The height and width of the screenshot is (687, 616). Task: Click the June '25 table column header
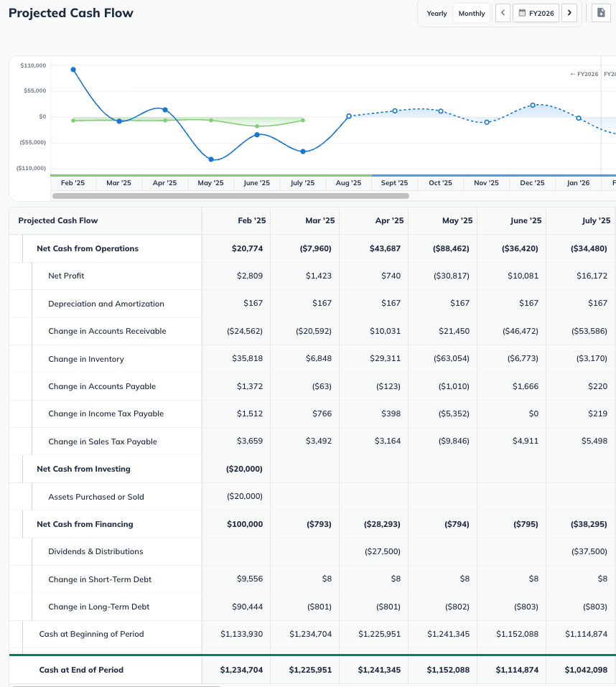pyautogui.click(x=526, y=220)
